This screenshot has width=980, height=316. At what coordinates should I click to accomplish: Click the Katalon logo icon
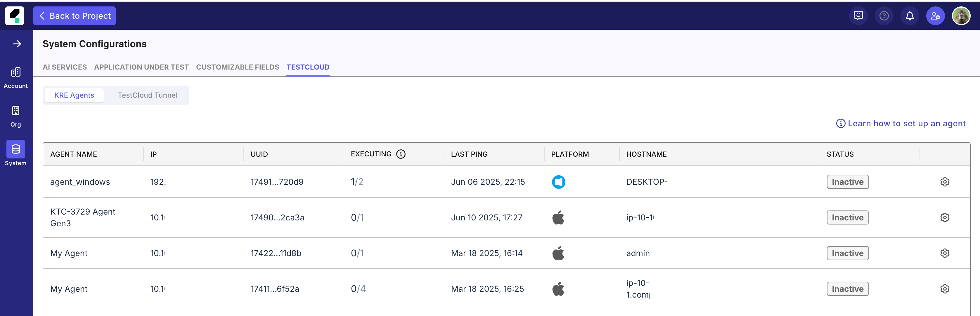point(14,15)
